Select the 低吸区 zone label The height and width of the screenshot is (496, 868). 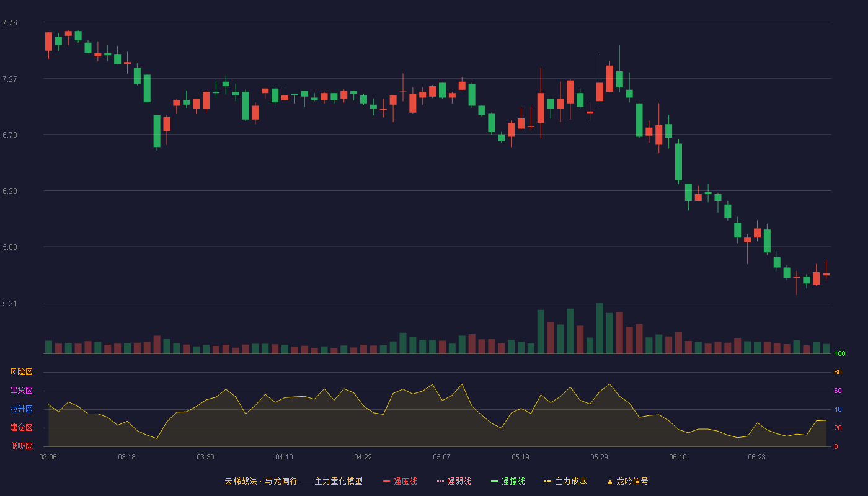click(21, 446)
